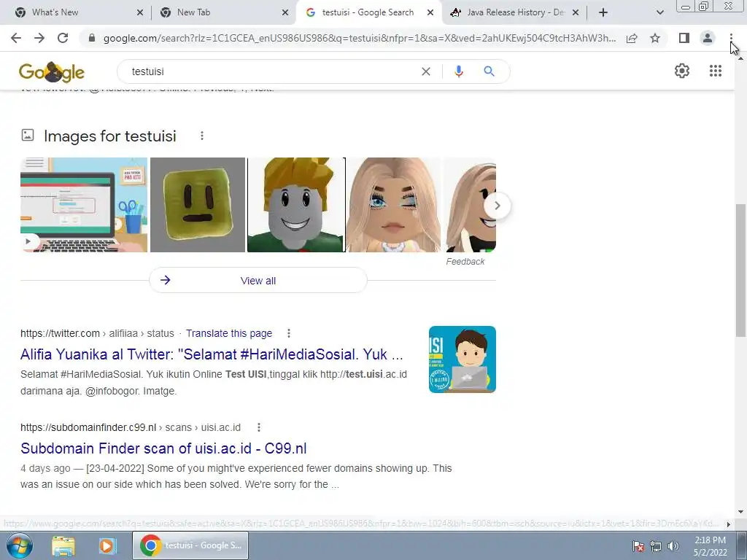
Task: Open the winking blonde girl thumbnail
Action: click(x=393, y=205)
